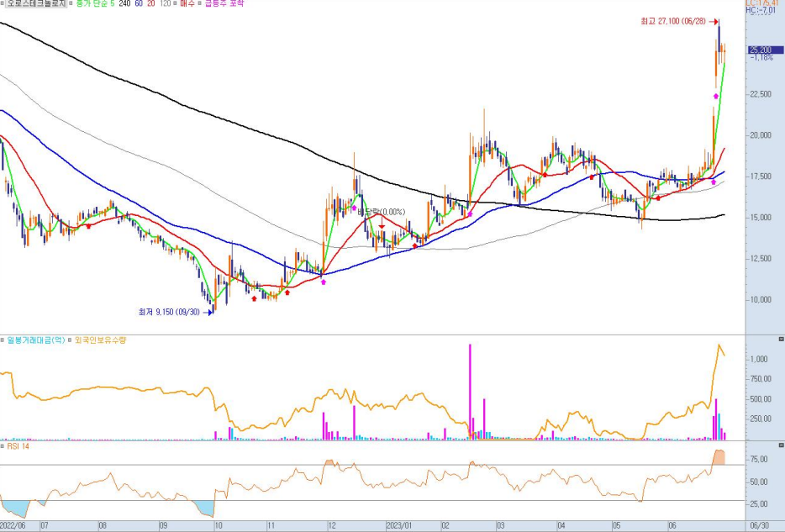Image resolution: width=785 pixels, height=532 pixels.
Task: Click the RSI 50,00 axis label
Action: pos(759,482)
